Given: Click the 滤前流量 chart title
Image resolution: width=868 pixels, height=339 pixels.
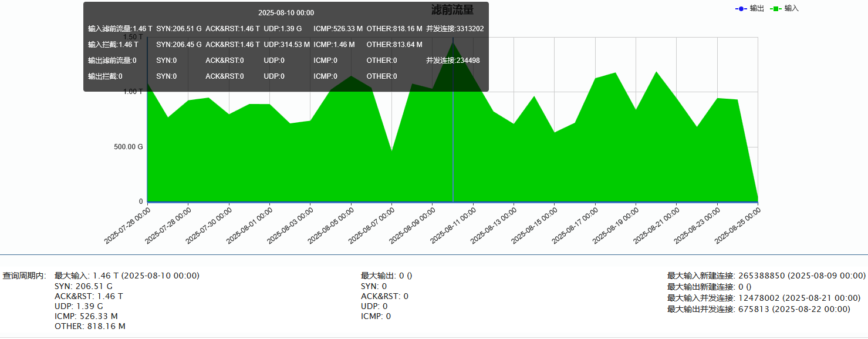Looking at the screenshot, I should 452,10.
